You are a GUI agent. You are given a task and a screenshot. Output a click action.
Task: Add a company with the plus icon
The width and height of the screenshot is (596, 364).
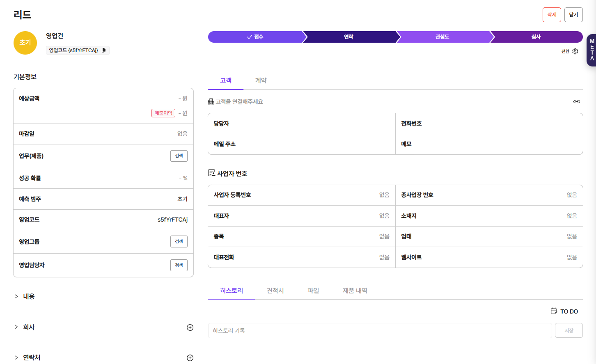click(x=190, y=327)
